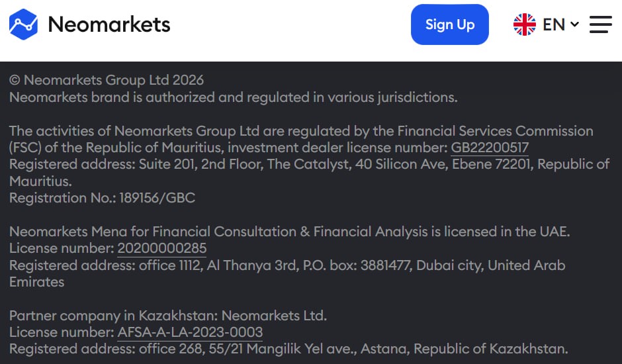Click the Financial Services Commission regulation sentence
The height and width of the screenshot is (364, 622).
point(301,131)
